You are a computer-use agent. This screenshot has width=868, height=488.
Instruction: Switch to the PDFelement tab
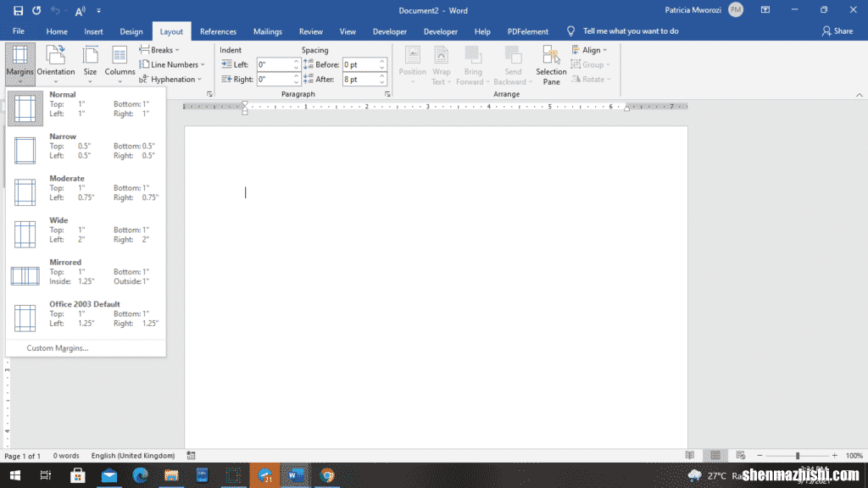click(527, 31)
